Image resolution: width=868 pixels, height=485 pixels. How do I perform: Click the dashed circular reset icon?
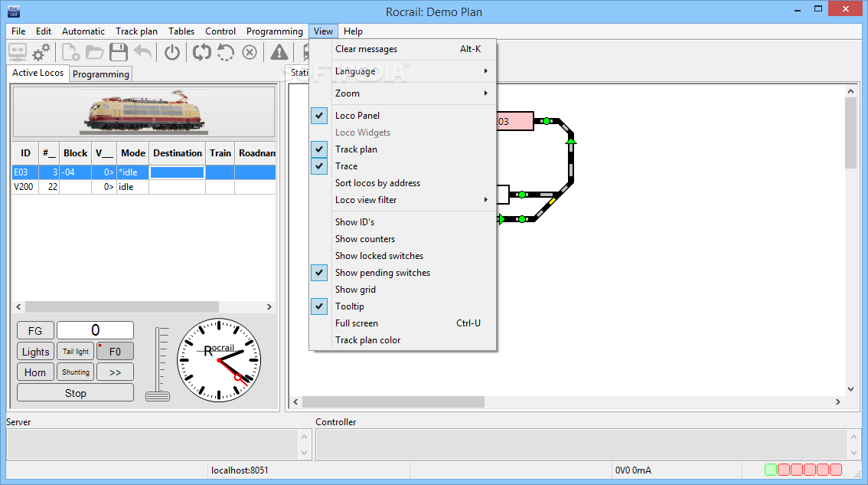[226, 53]
